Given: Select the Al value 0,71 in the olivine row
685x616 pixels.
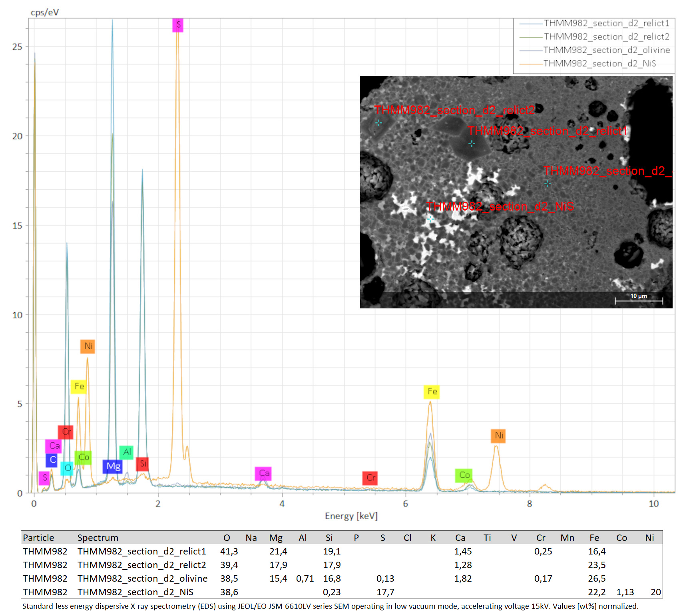Looking at the screenshot, I should [305, 578].
